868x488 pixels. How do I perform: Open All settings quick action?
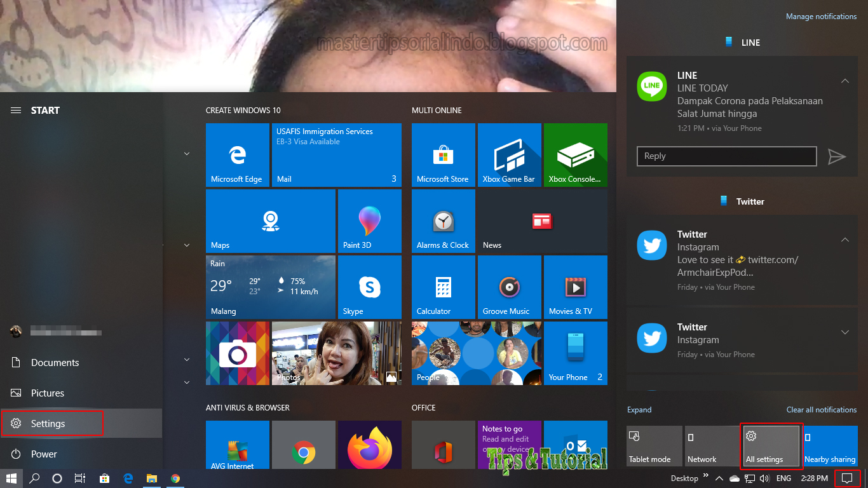coord(771,446)
